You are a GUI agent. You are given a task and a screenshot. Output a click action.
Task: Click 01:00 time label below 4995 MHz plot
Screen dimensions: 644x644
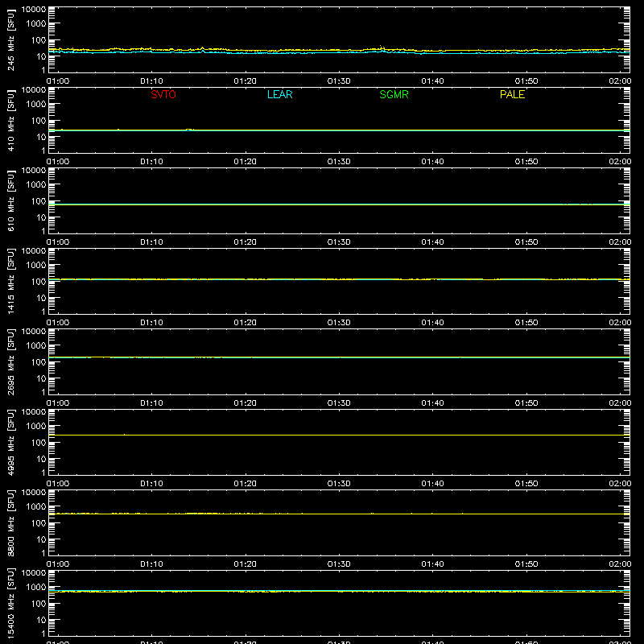[58, 484]
